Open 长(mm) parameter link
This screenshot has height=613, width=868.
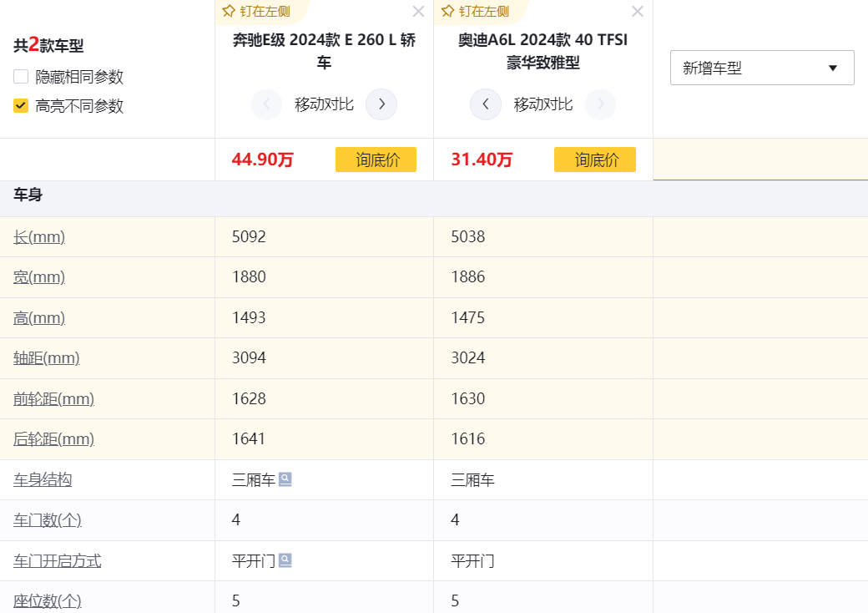pyautogui.click(x=39, y=237)
